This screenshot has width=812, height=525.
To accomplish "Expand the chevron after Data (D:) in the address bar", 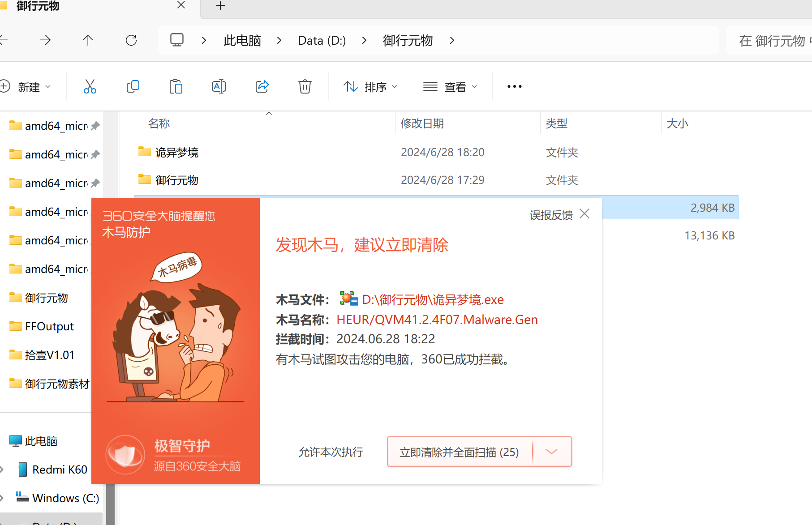I will pyautogui.click(x=364, y=40).
